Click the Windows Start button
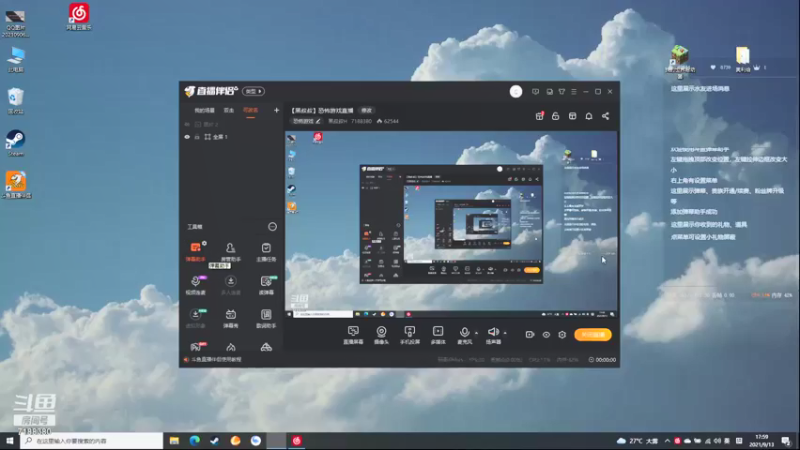800x450 pixels. coord(10,441)
